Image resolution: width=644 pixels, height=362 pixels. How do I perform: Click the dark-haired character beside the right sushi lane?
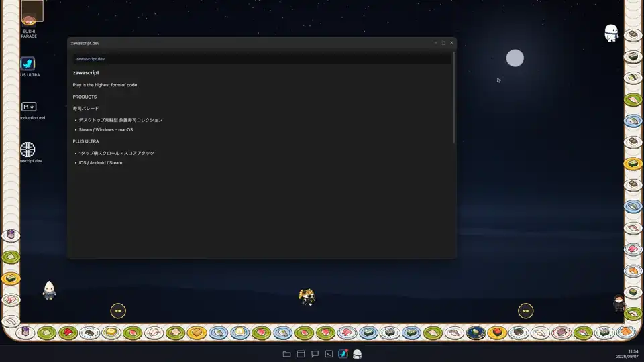click(x=619, y=303)
